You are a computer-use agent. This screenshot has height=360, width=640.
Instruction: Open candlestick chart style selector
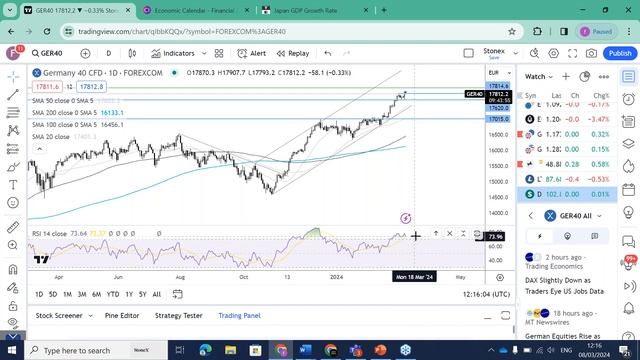[x=132, y=53]
